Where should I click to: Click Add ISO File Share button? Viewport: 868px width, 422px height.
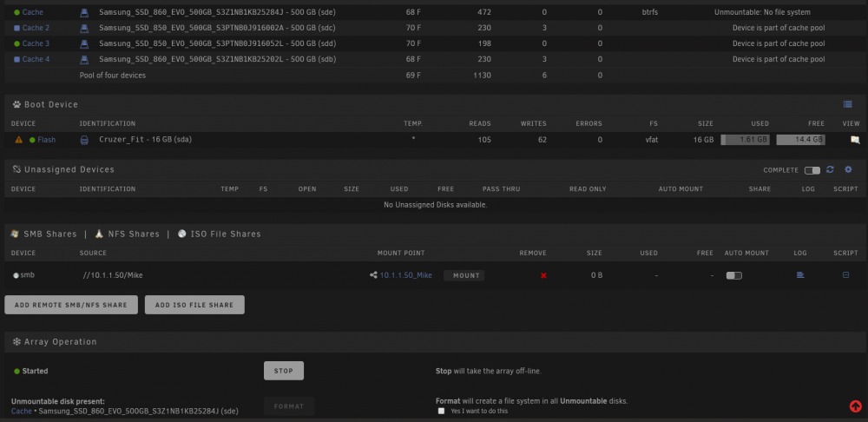click(x=194, y=305)
